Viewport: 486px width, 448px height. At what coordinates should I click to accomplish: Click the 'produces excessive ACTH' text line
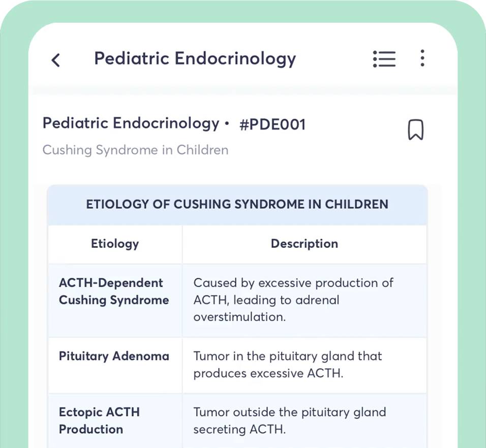[x=268, y=373]
